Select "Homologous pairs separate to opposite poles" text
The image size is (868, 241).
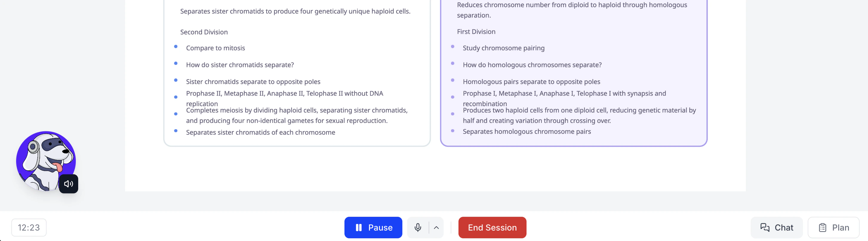(531, 82)
